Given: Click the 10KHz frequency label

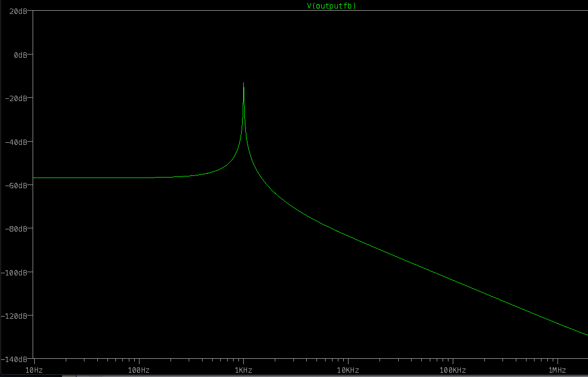Looking at the screenshot, I should pyautogui.click(x=348, y=370).
